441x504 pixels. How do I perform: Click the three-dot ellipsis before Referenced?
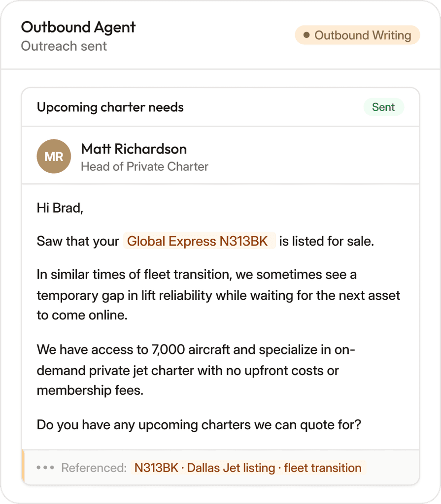(x=45, y=468)
